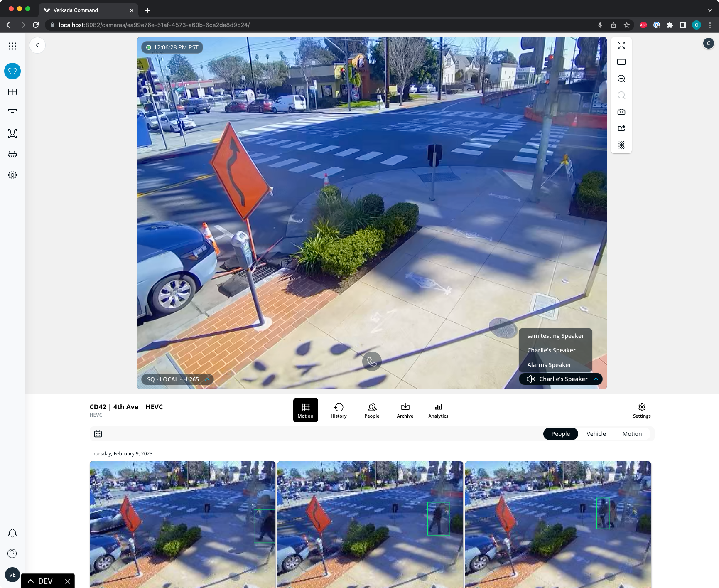
Task: Bookmark this page with the star
Action: [x=627, y=25]
